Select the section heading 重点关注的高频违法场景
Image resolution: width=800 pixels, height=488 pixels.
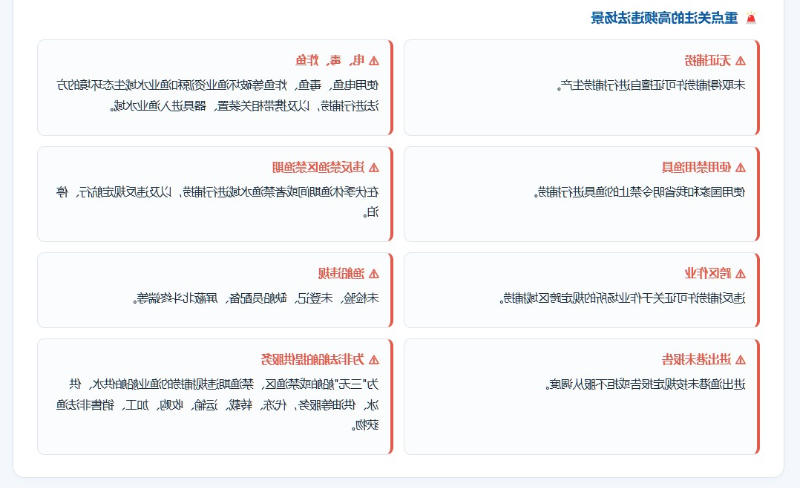point(664,18)
